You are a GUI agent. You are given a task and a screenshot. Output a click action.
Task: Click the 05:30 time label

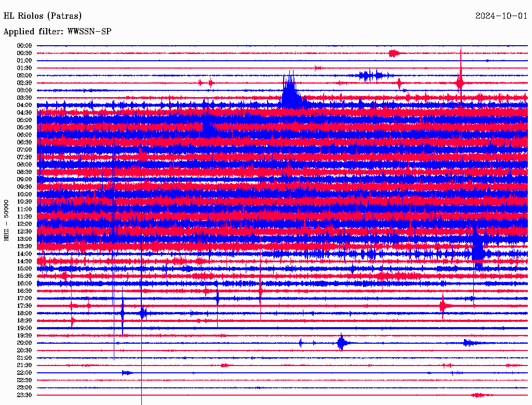(x=24, y=128)
